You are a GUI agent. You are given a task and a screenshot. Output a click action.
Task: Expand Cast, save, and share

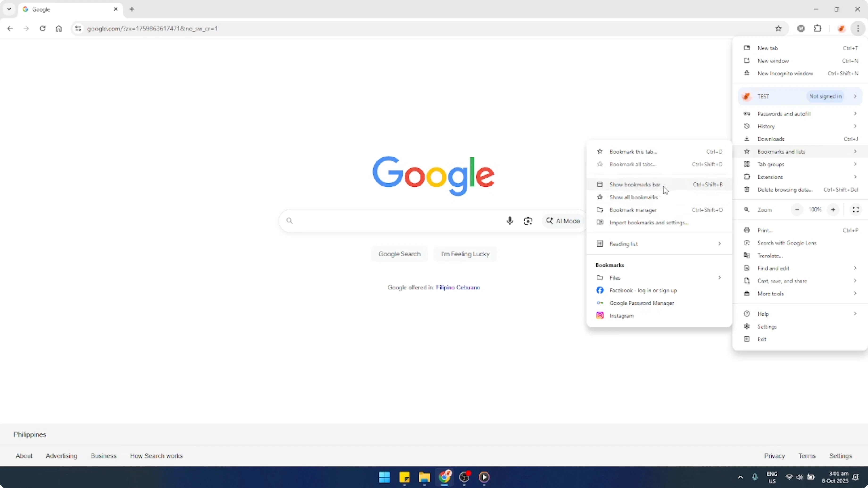pos(800,281)
